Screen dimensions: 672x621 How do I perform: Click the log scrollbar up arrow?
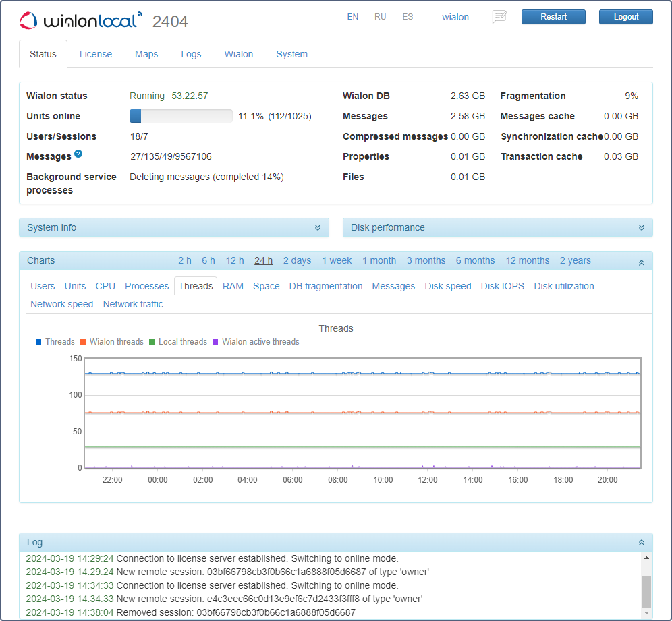click(646, 558)
